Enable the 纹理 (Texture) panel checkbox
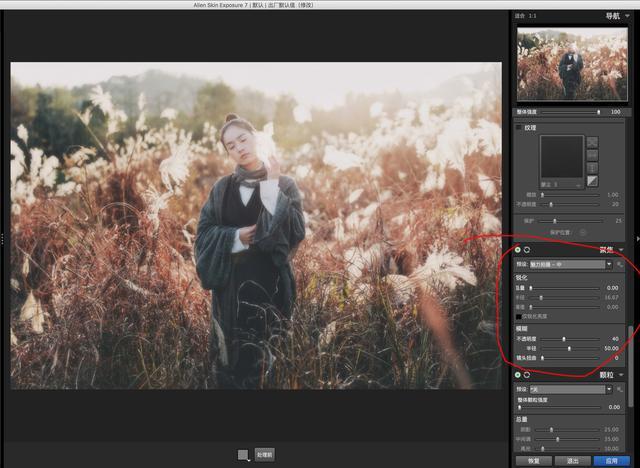Screen dimensions: 640x468 coord(519,128)
